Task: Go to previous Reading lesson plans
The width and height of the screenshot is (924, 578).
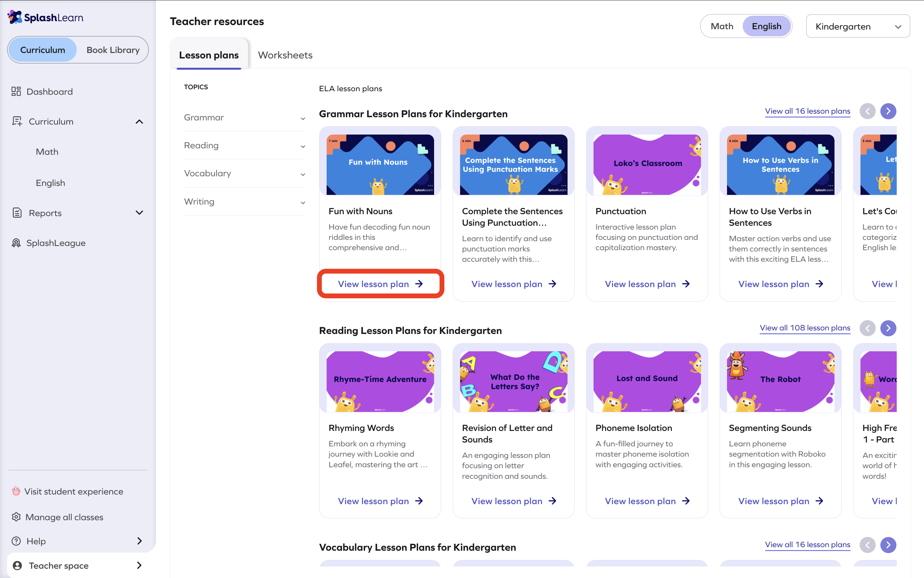Action: tap(867, 328)
